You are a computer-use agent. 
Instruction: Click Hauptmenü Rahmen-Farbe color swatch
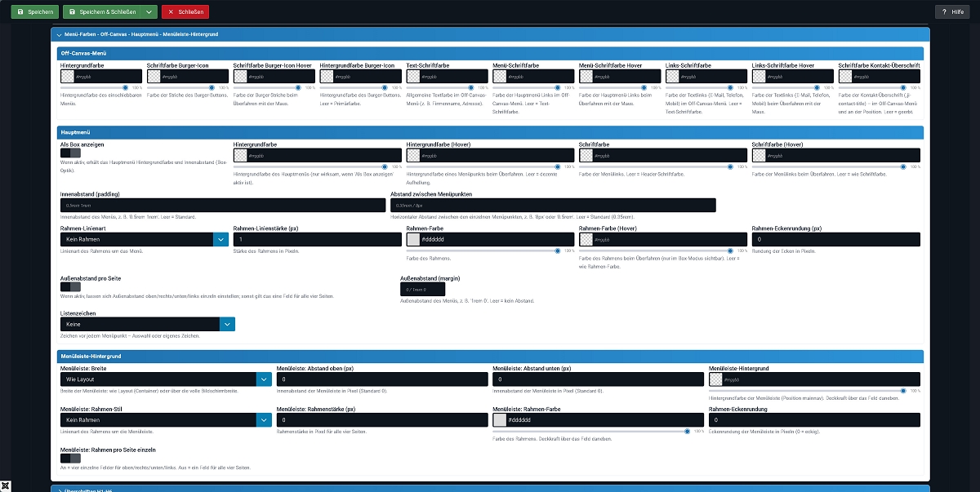click(x=413, y=240)
